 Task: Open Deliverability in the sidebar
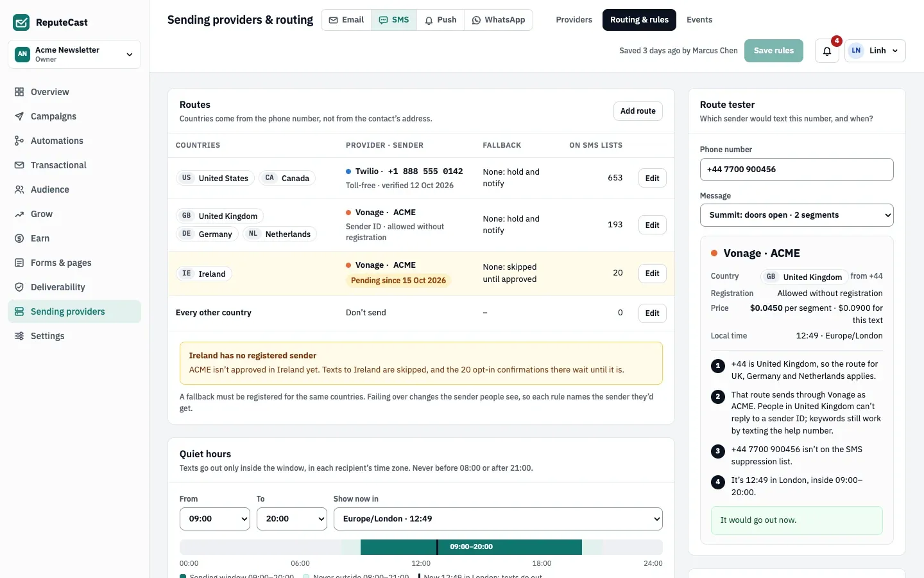[74, 287]
